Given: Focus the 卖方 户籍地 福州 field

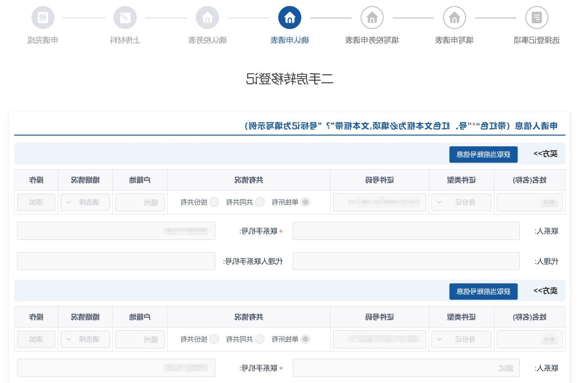Looking at the screenshot, I should [x=140, y=339].
